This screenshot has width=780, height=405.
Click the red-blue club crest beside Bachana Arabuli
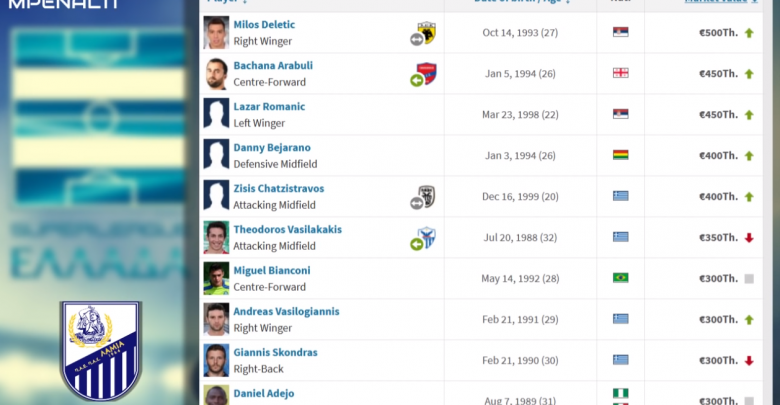(x=426, y=73)
